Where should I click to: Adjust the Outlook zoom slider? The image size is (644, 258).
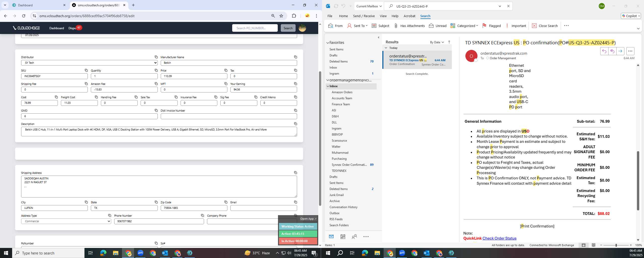(x=616, y=245)
